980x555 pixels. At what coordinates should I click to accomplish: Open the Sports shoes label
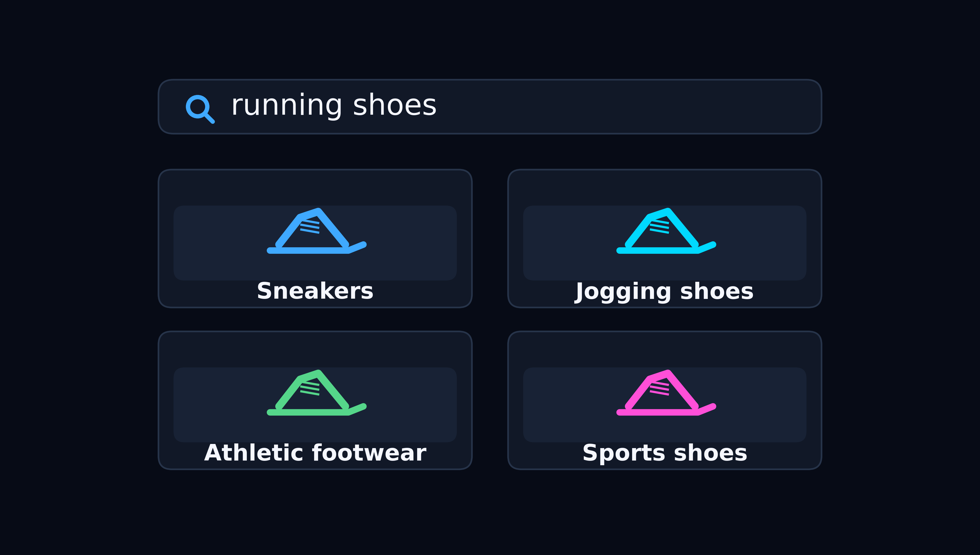[x=665, y=454]
